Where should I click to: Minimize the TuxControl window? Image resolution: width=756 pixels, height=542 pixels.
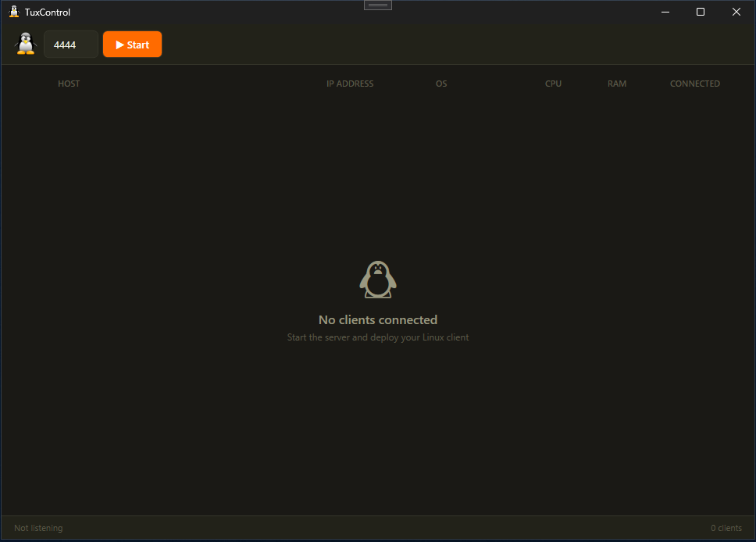pyautogui.click(x=665, y=12)
